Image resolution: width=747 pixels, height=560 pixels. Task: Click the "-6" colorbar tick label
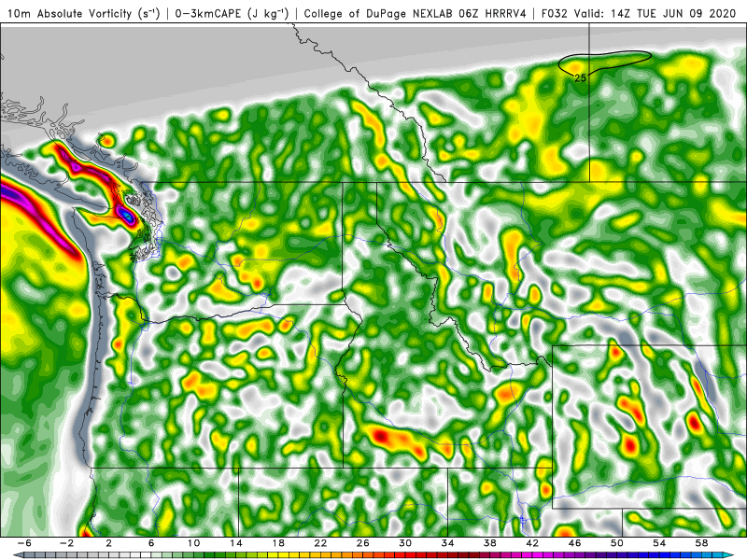[24, 543]
